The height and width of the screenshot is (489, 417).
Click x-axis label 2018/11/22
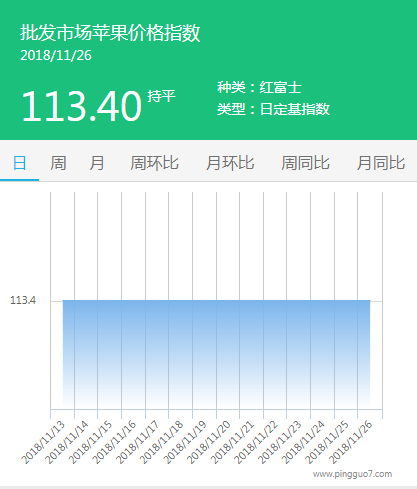(x=256, y=442)
